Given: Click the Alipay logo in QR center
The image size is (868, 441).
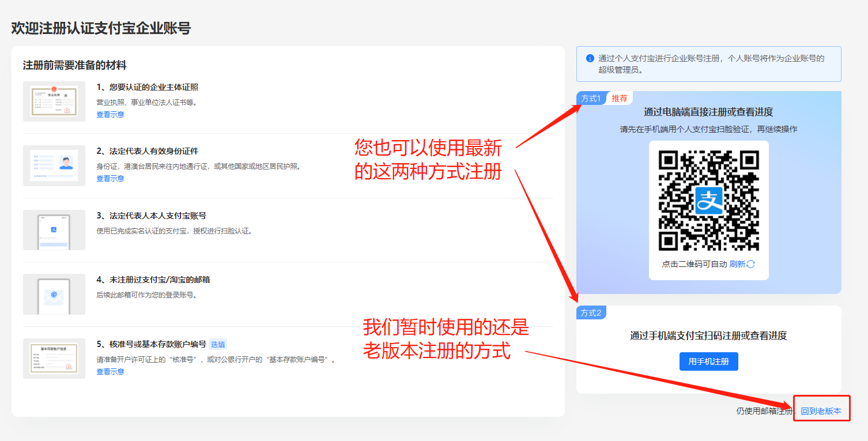Looking at the screenshot, I should tap(708, 201).
